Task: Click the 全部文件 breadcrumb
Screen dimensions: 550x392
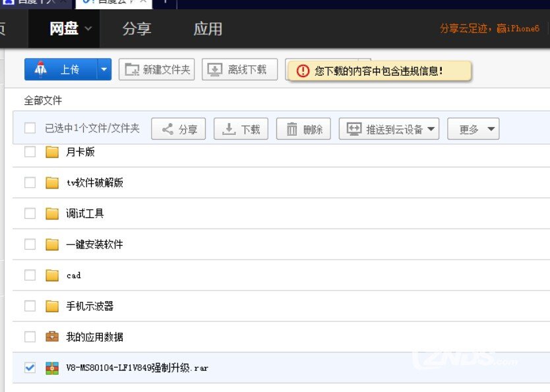Action: (x=43, y=101)
